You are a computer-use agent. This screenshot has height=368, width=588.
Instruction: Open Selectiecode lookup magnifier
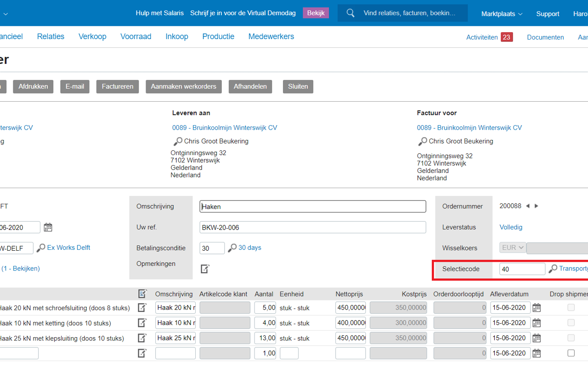pos(553,269)
